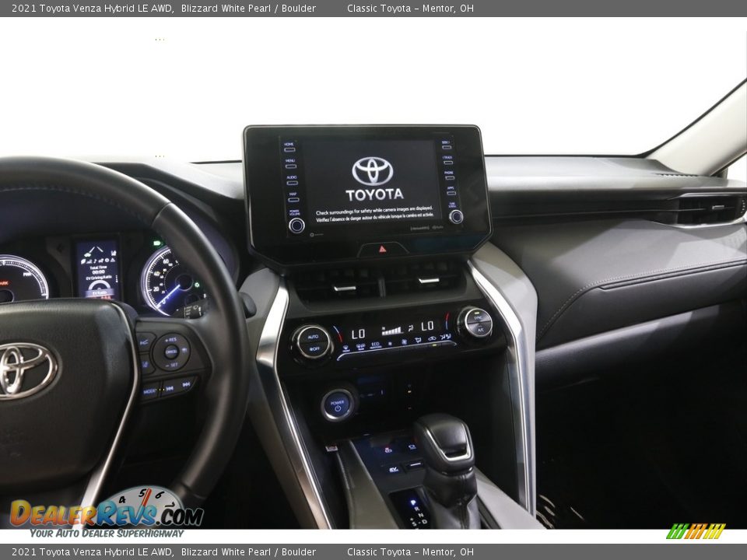Click the -SET cruise control button
The image size is (747, 560).
(171, 365)
